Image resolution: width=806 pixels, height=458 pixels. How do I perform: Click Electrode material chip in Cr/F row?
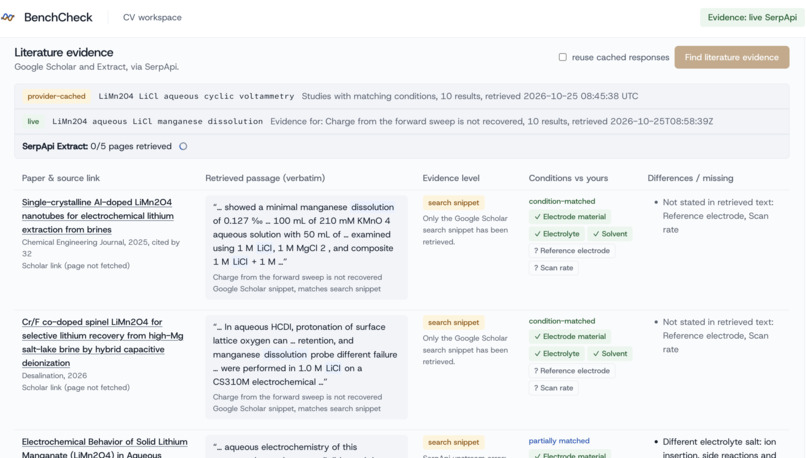570,336
